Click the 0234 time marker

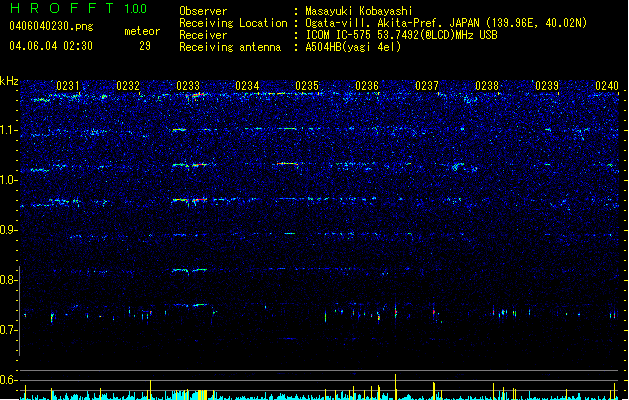pyautogui.click(x=247, y=85)
